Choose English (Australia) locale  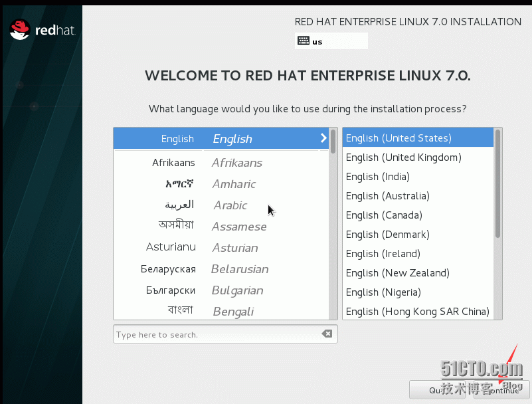pyautogui.click(x=418, y=196)
